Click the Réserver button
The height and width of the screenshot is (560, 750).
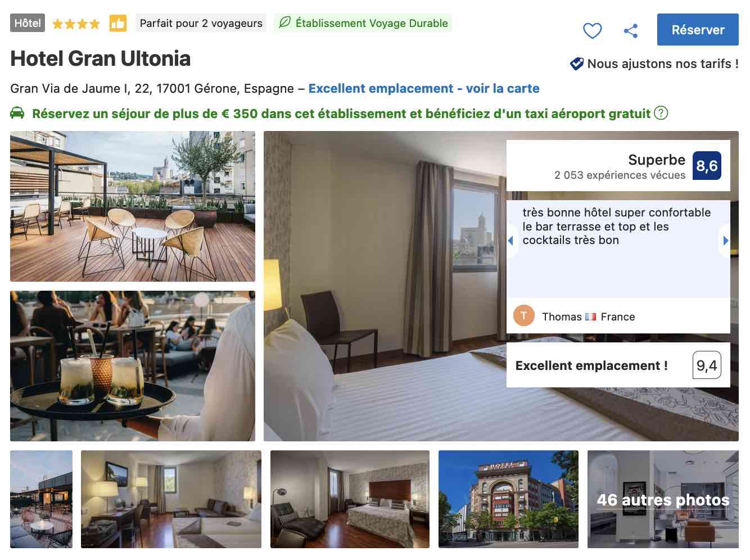tap(698, 30)
